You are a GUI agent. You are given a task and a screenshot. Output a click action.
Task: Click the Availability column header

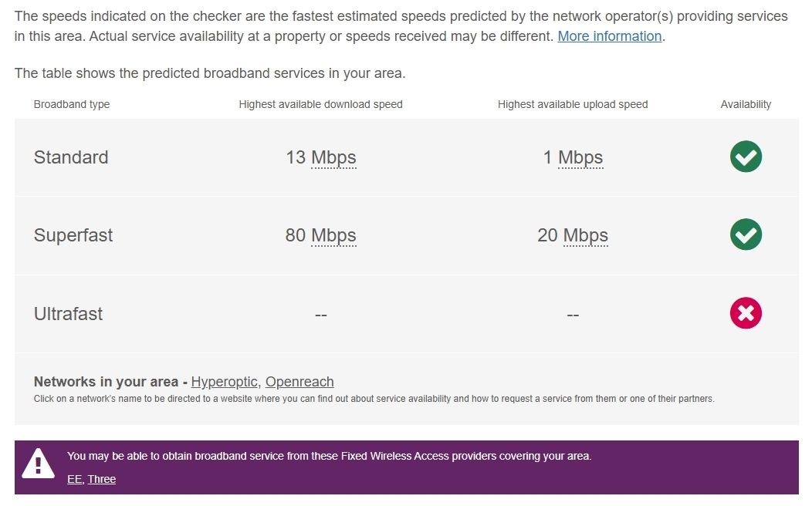tap(746, 104)
